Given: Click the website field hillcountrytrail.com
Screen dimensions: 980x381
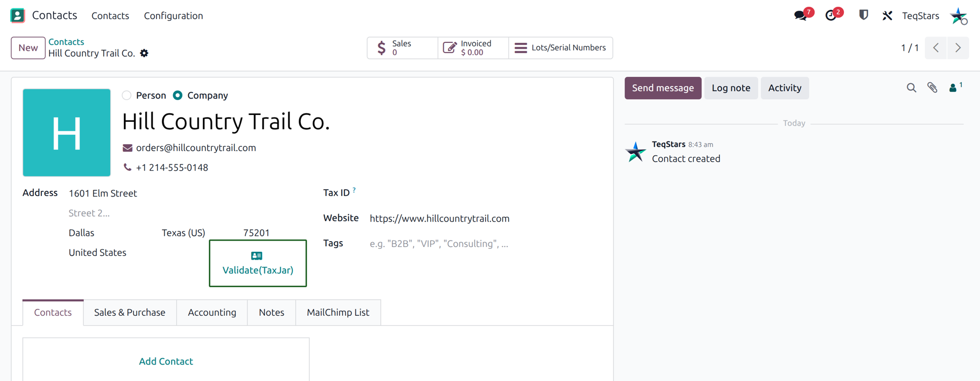Looking at the screenshot, I should click(x=440, y=218).
